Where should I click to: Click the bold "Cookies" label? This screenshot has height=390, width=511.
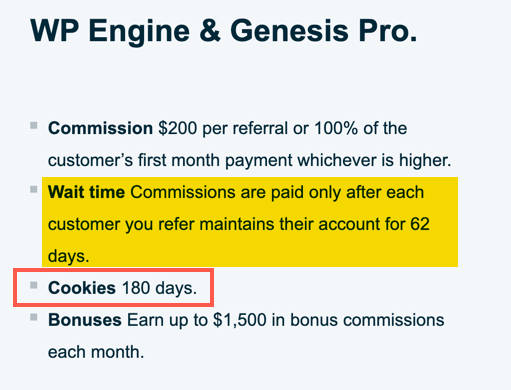(x=82, y=288)
